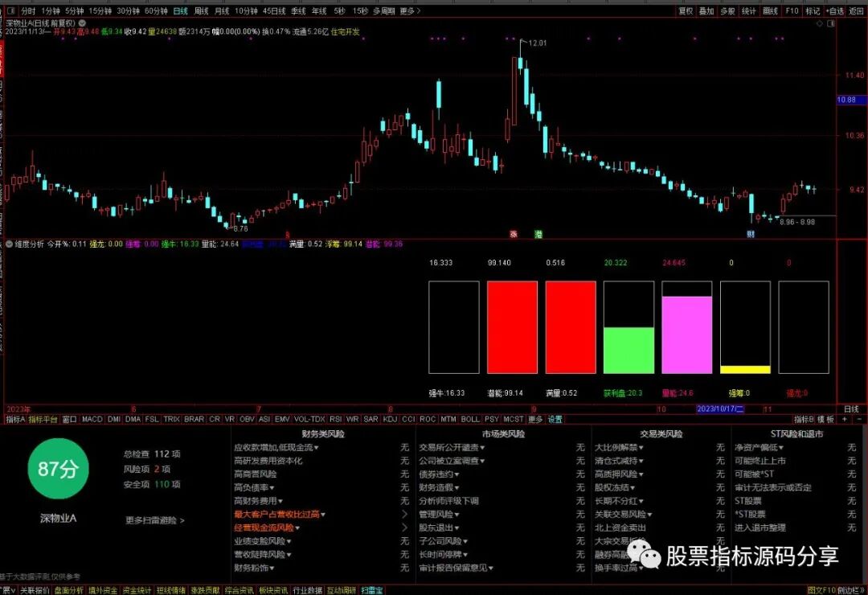868x595 pixels.
Task: Select the MACD indicator
Action: [x=92, y=420]
